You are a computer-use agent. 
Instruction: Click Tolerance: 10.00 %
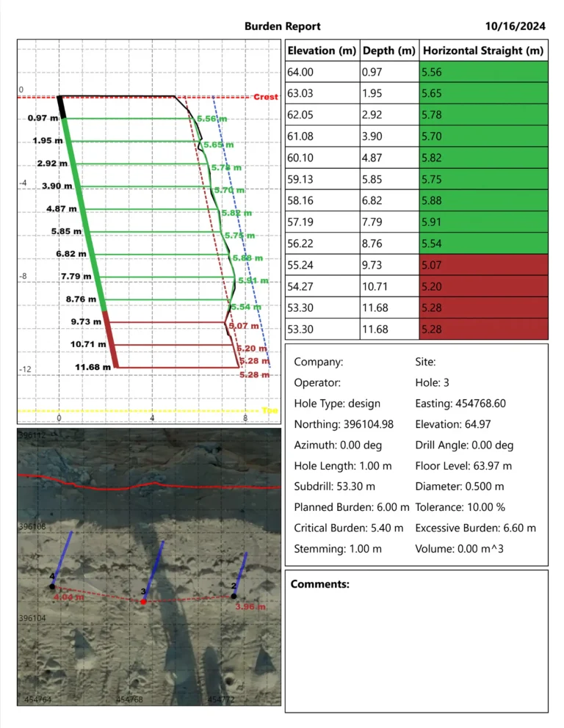[460, 507]
